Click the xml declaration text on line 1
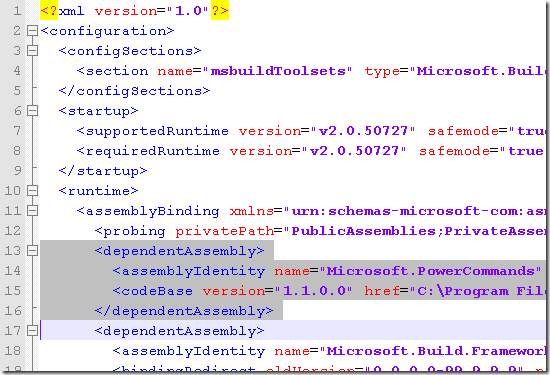 click(134, 11)
